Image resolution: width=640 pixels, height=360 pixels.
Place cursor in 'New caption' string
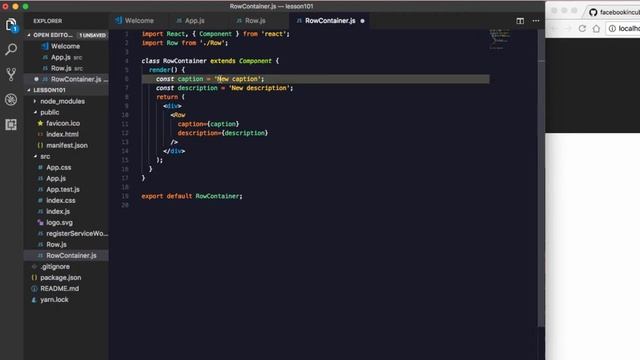239,79
